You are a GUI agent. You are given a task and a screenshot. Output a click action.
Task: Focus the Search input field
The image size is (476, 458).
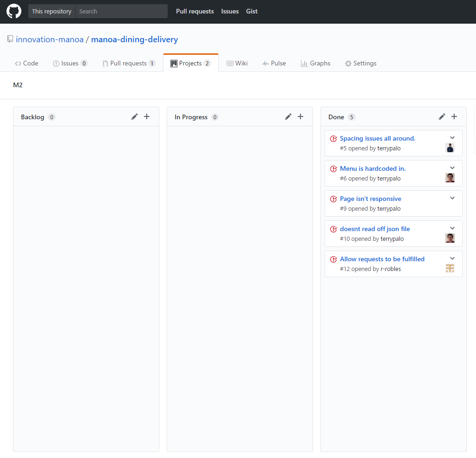pos(121,11)
